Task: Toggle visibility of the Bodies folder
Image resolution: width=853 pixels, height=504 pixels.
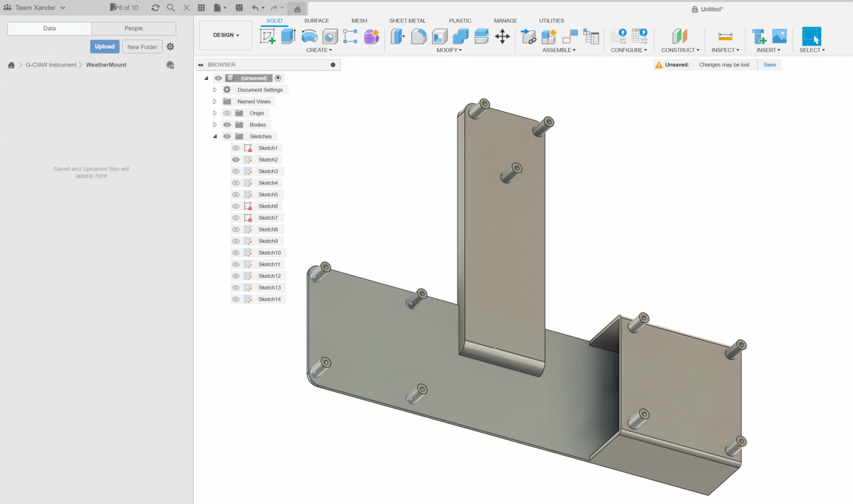Action: 227,125
